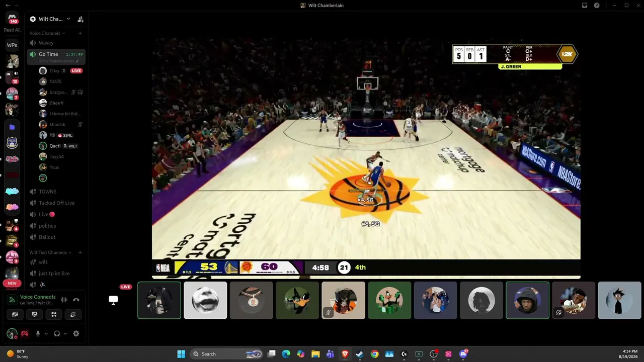Viewport: 644px width, 362px height.
Task: Open Inbox icon in title bar
Action: [585, 6]
